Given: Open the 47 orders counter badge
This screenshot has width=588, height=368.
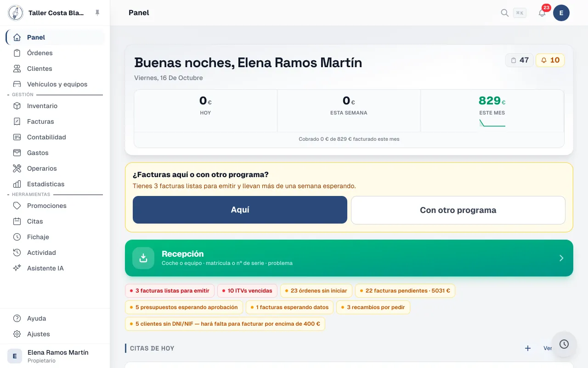Looking at the screenshot, I should click(520, 60).
